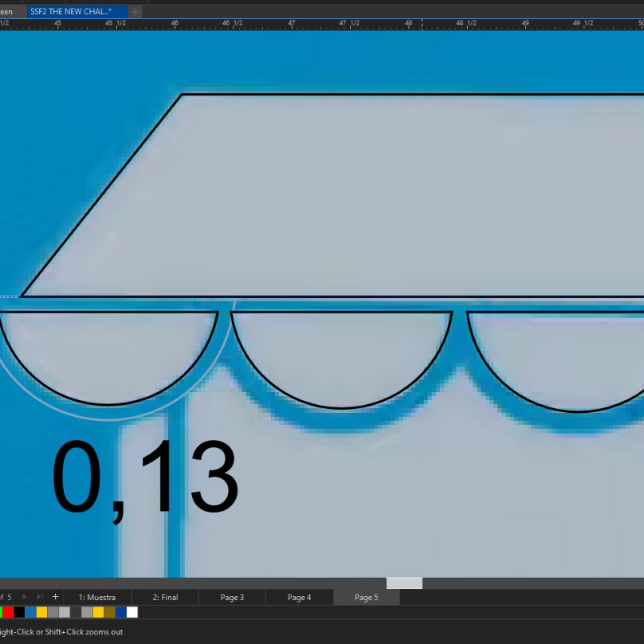Open a new document tab with plus
This screenshot has width=644, height=644.
[x=135, y=11]
